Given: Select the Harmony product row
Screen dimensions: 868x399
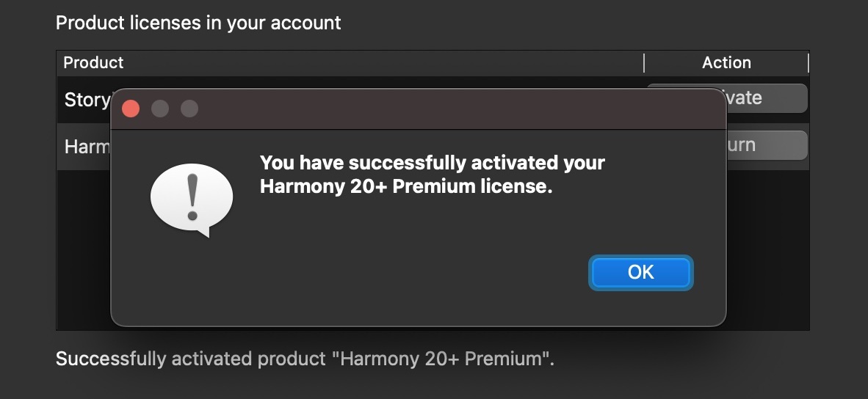Looking at the screenshot, I should point(85,147).
